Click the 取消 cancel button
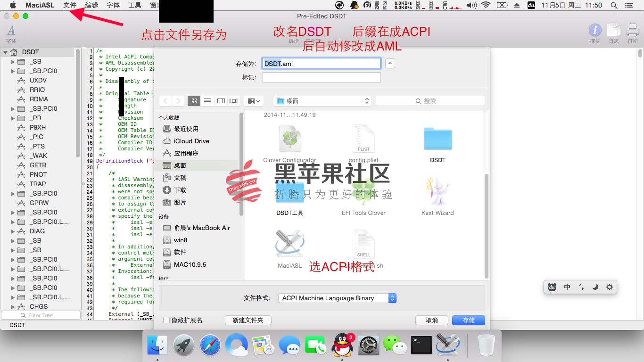 tap(431, 320)
